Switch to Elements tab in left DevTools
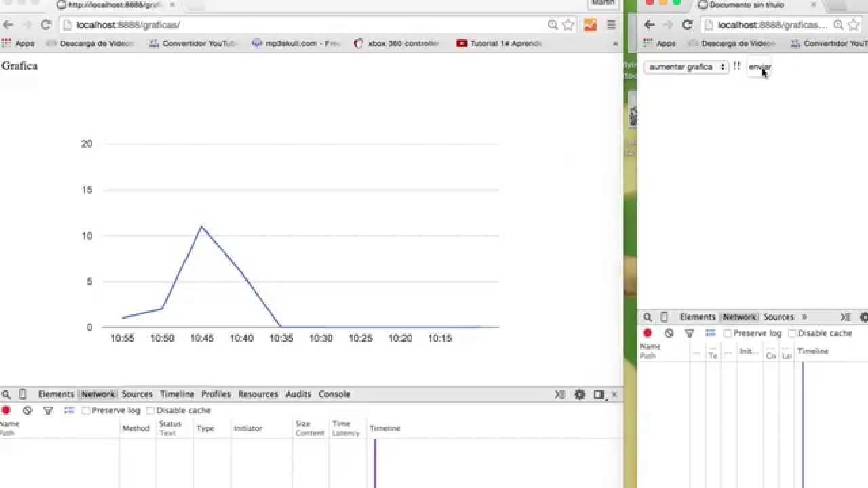The height and width of the screenshot is (488, 868). [x=56, y=394]
